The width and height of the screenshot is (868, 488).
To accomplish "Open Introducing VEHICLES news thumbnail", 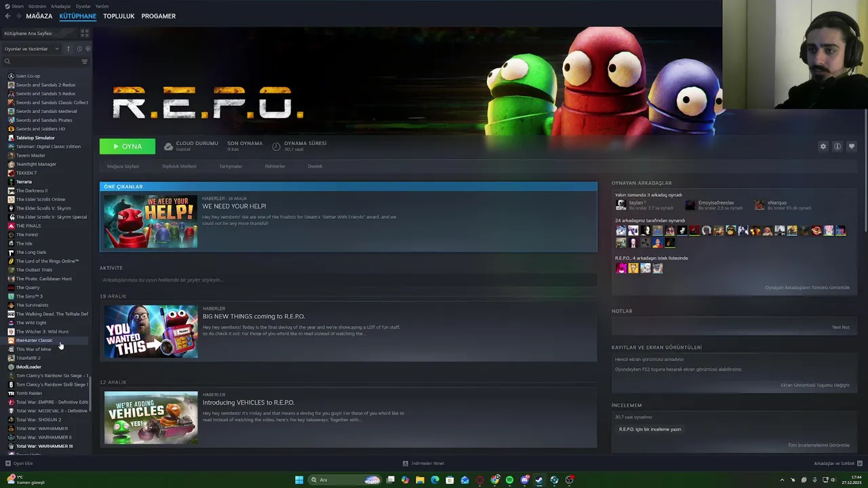I will (151, 418).
